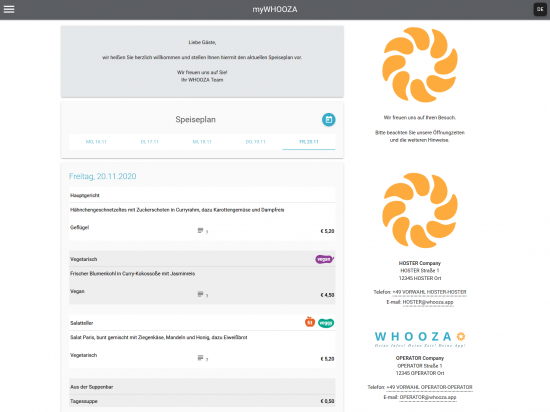Click the purple vegan badge
Image resolution: width=550 pixels, height=412 pixels.
pyautogui.click(x=324, y=259)
